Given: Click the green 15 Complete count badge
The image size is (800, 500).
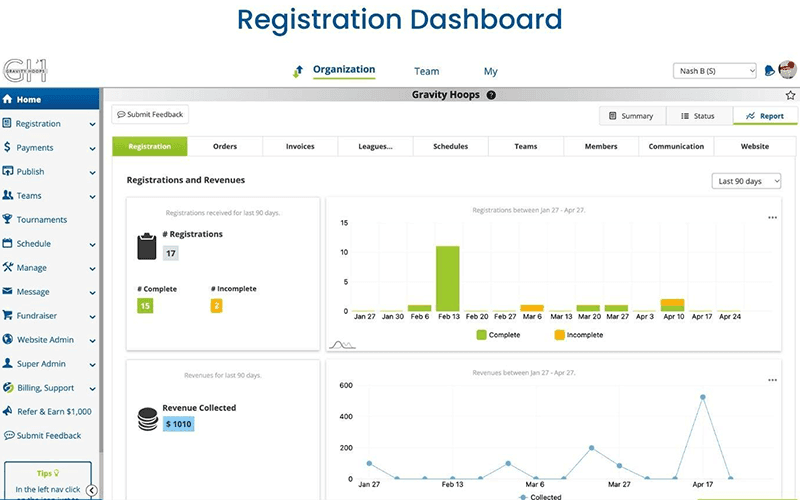Looking at the screenshot, I should [145, 306].
